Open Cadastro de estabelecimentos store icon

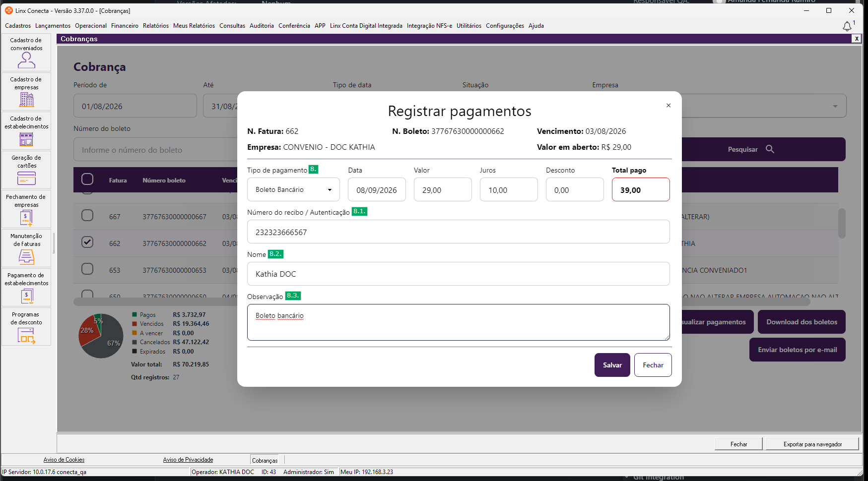pos(26,139)
